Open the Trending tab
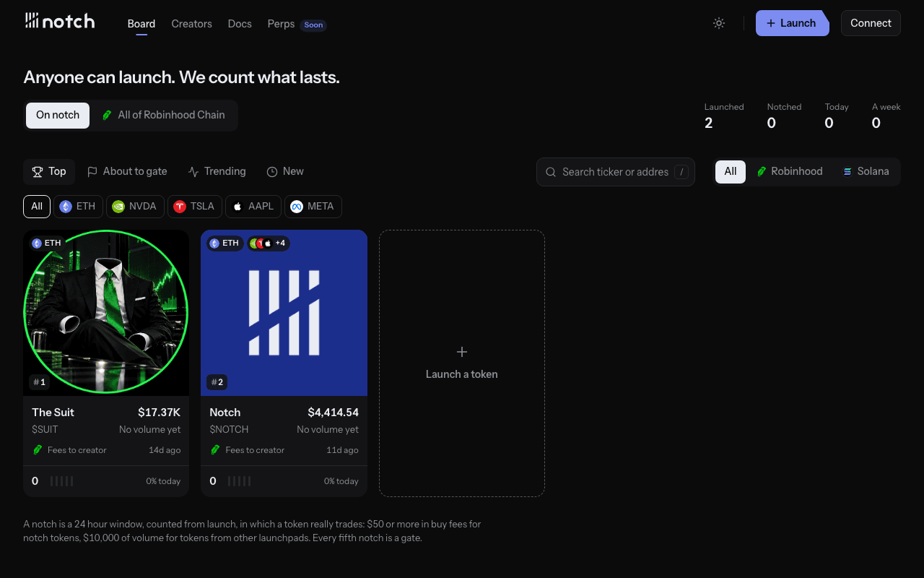Screen dimensions: 924x578 [x=217, y=172]
